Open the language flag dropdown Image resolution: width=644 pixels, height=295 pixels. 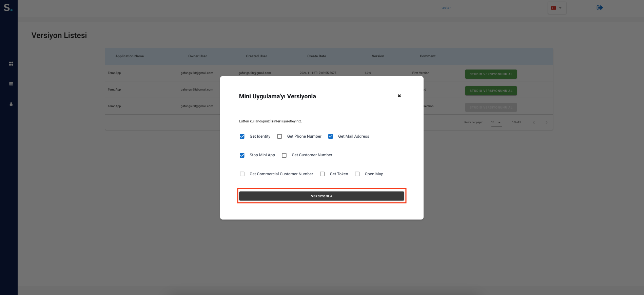coord(557,8)
